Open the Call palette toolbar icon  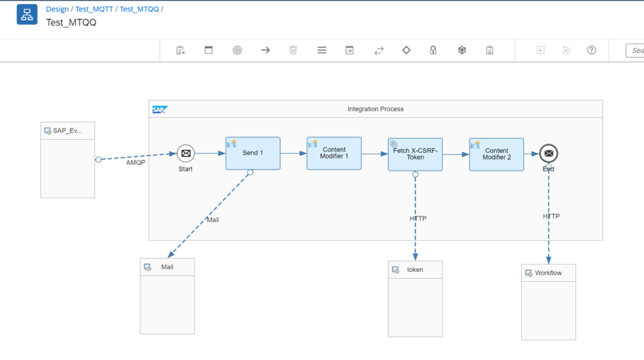coord(349,50)
